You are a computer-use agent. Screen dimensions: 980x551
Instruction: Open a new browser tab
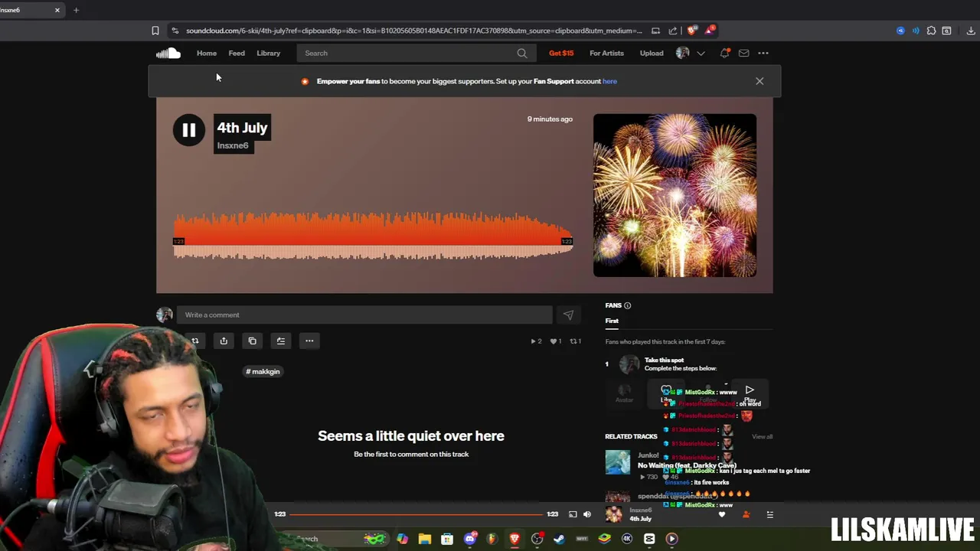pyautogui.click(x=76, y=10)
